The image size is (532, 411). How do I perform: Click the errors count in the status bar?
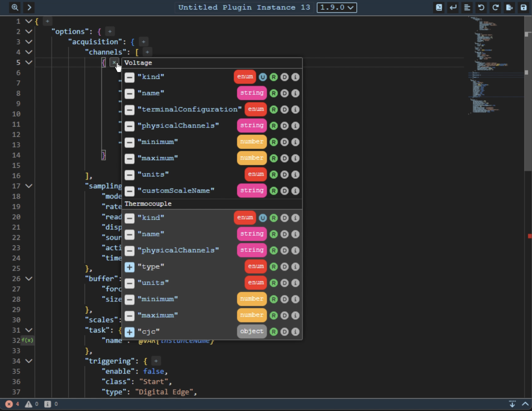coord(12,404)
